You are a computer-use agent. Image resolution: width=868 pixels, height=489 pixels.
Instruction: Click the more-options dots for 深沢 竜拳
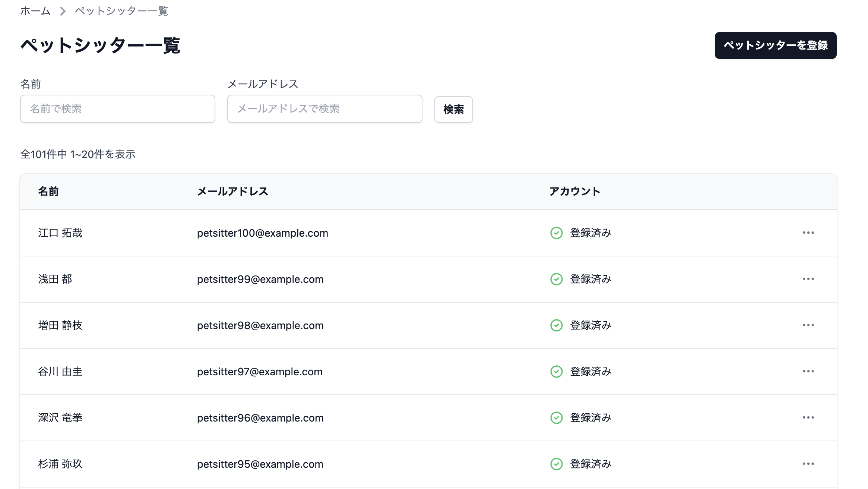pyautogui.click(x=808, y=417)
